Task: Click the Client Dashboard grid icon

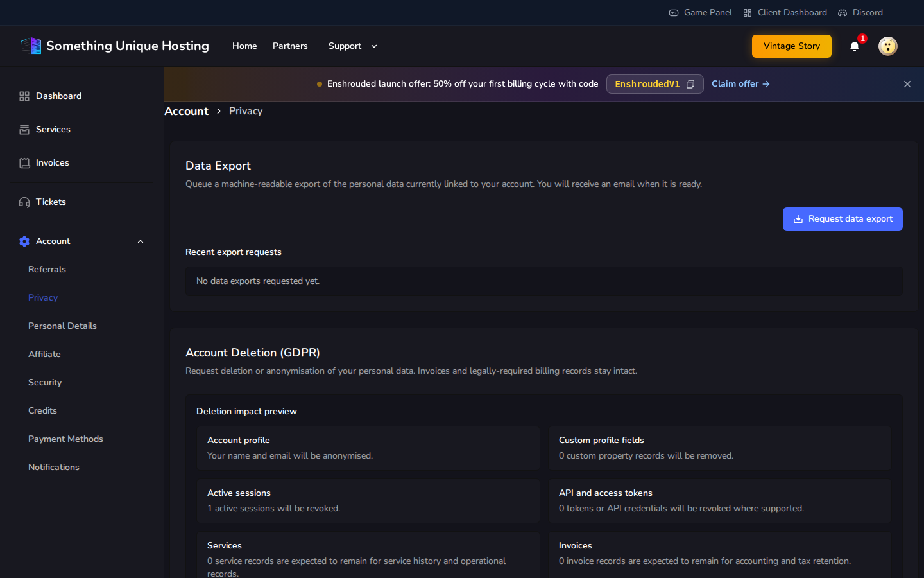Action: tap(748, 13)
